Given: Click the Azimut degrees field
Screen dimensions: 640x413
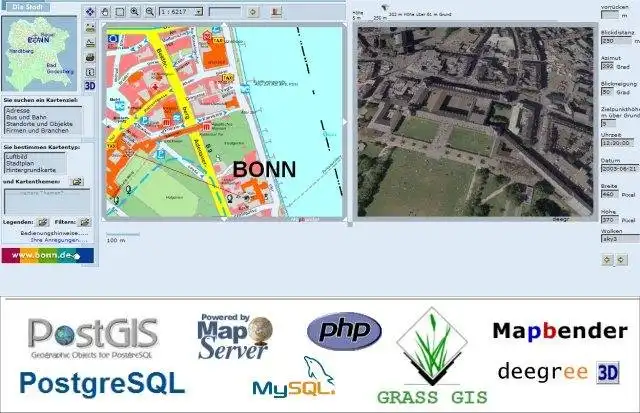Looking at the screenshot, I should (x=607, y=66).
